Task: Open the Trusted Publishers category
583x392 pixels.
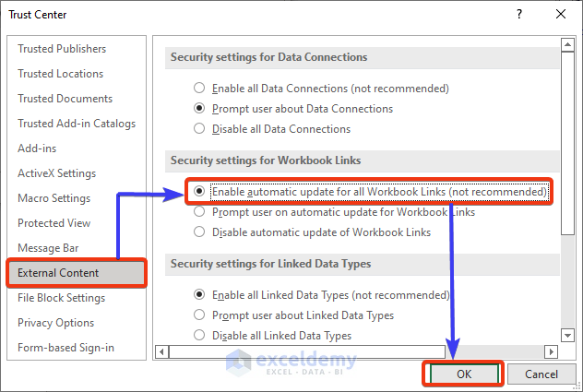Action: click(x=62, y=49)
